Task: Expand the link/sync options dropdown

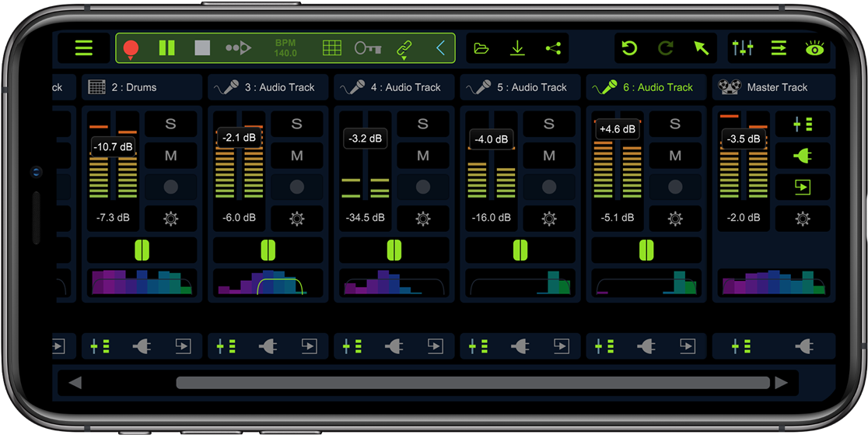Action: (x=404, y=49)
